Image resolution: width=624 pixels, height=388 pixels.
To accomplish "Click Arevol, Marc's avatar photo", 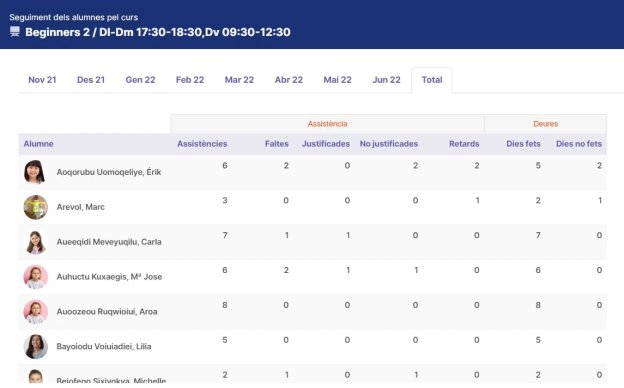I will (35, 207).
